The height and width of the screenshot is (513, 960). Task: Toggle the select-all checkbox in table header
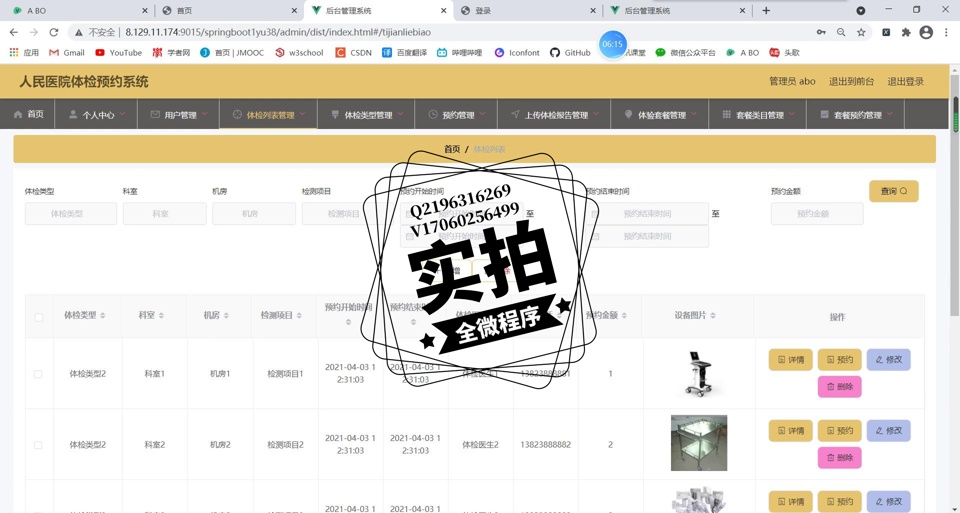(x=39, y=317)
